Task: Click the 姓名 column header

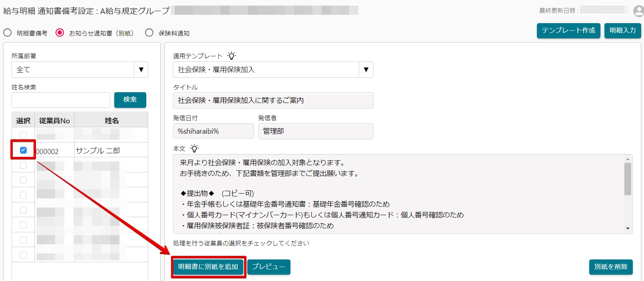Action: coord(111,120)
